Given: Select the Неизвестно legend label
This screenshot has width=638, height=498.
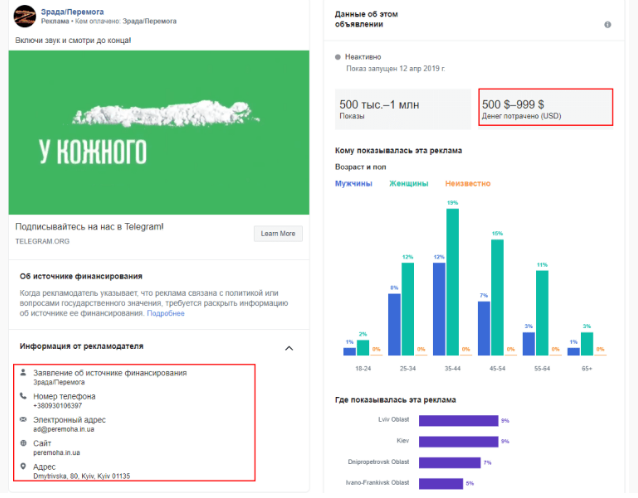Looking at the screenshot, I should click(x=468, y=184).
